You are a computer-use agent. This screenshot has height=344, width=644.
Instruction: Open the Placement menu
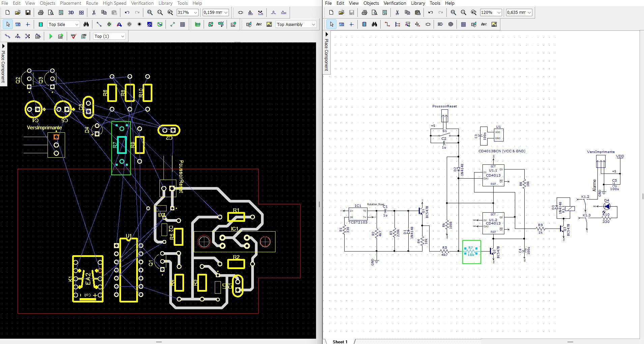pos(70,3)
